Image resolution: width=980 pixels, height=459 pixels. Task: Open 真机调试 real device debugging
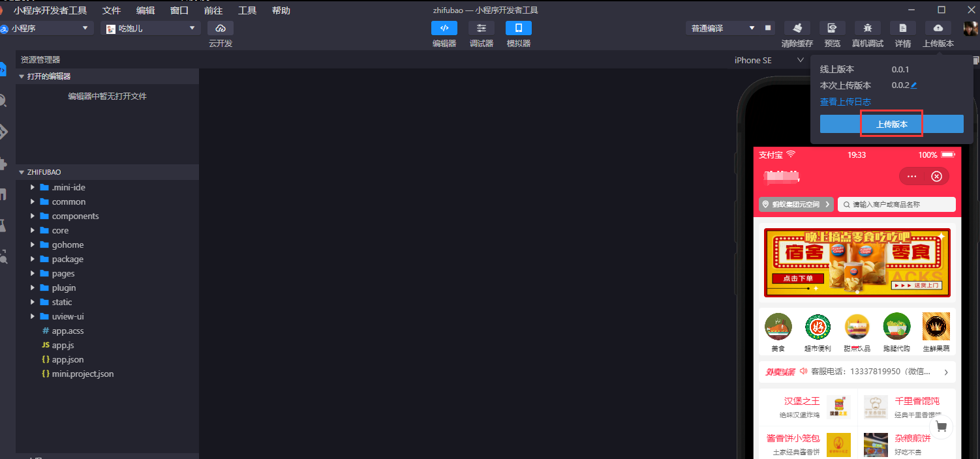[x=868, y=28]
